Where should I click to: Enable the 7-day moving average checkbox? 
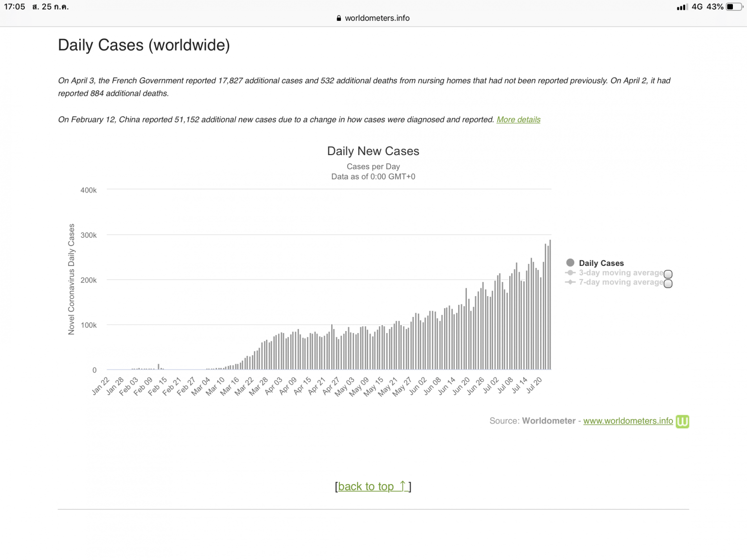668,283
